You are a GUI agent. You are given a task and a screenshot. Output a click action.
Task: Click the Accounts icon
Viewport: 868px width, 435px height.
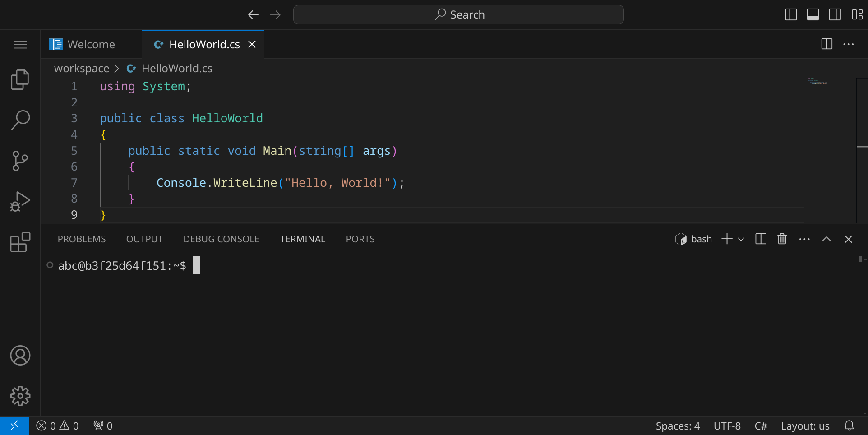pos(20,356)
